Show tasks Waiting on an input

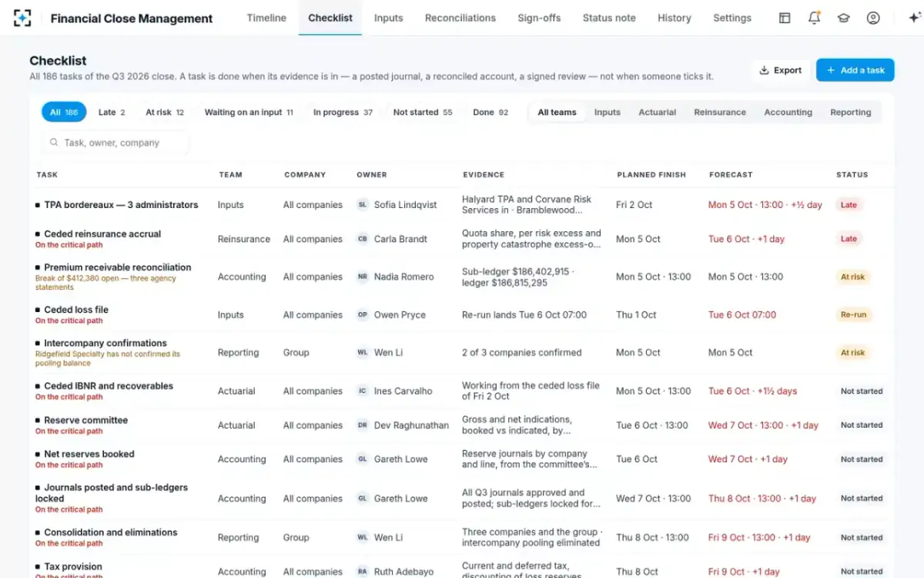coord(249,112)
